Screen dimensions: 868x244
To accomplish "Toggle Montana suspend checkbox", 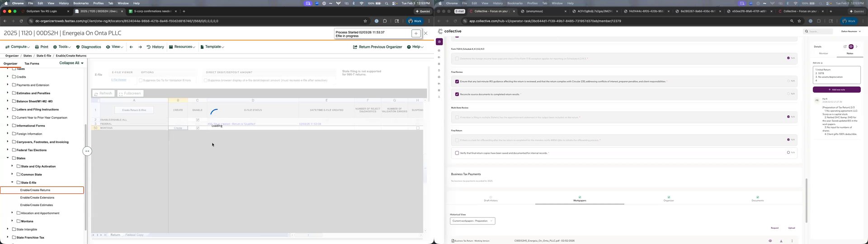I will [418, 128].
